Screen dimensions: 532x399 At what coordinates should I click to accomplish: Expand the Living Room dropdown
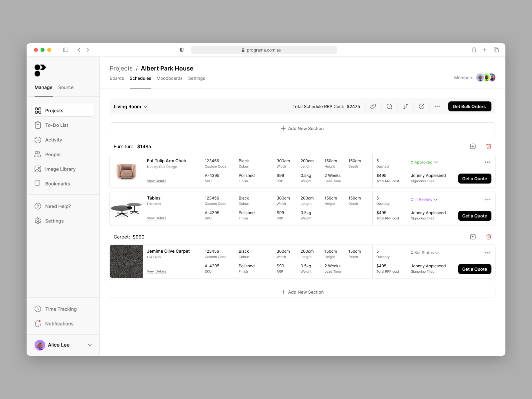(131, 106)
